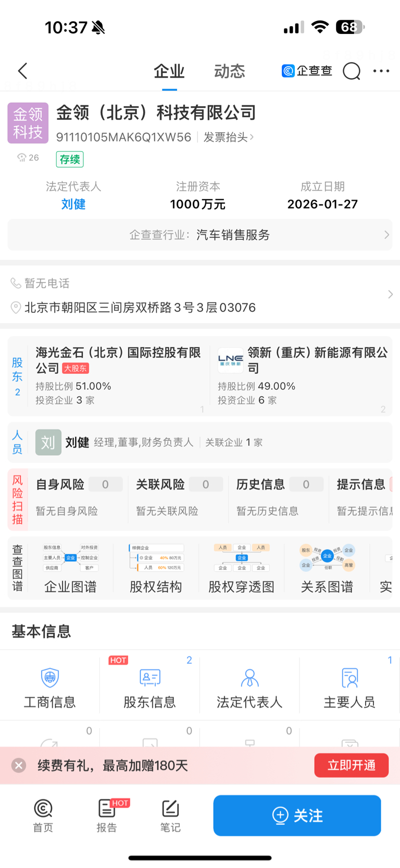This screenshot has height=868, width=400.
Task: Tap the 企查查 logo
Action: pyautogui.click(x=307, y=71)
